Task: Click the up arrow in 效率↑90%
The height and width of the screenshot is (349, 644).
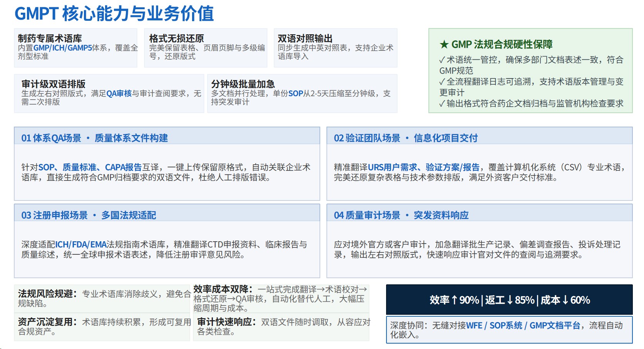Action: [454, 300]
